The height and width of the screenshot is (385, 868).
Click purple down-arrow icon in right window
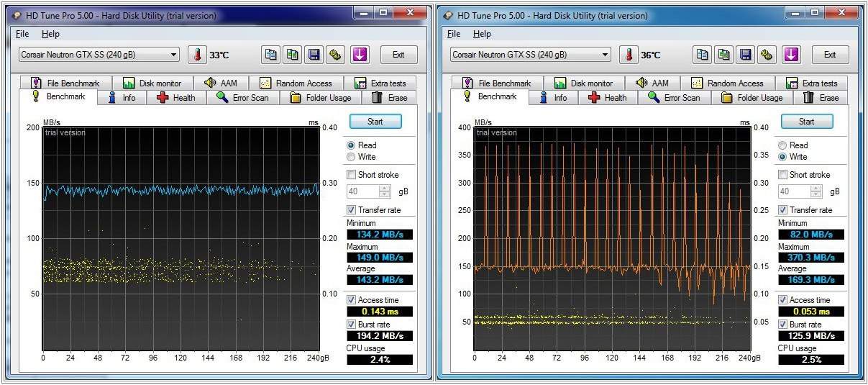tap(791, 55)
